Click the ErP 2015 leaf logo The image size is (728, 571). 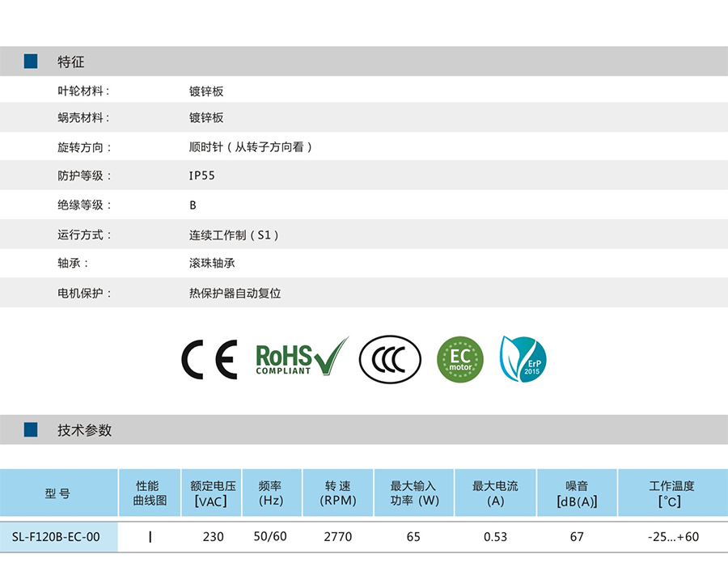(523, 360)
